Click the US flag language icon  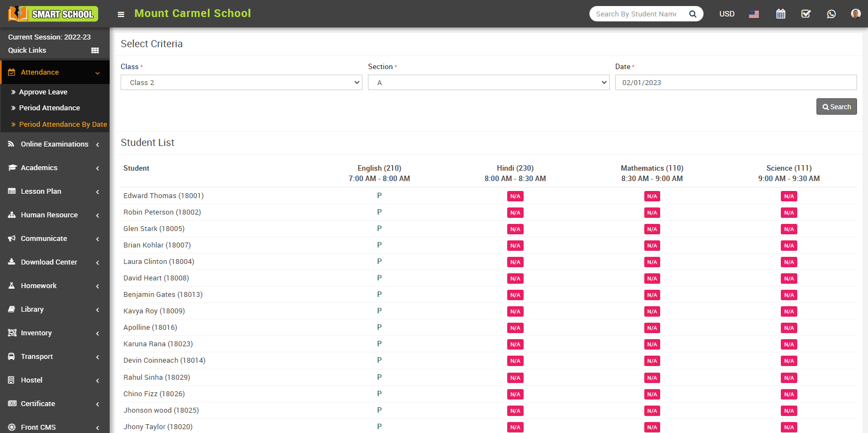[x=754, y=14]
